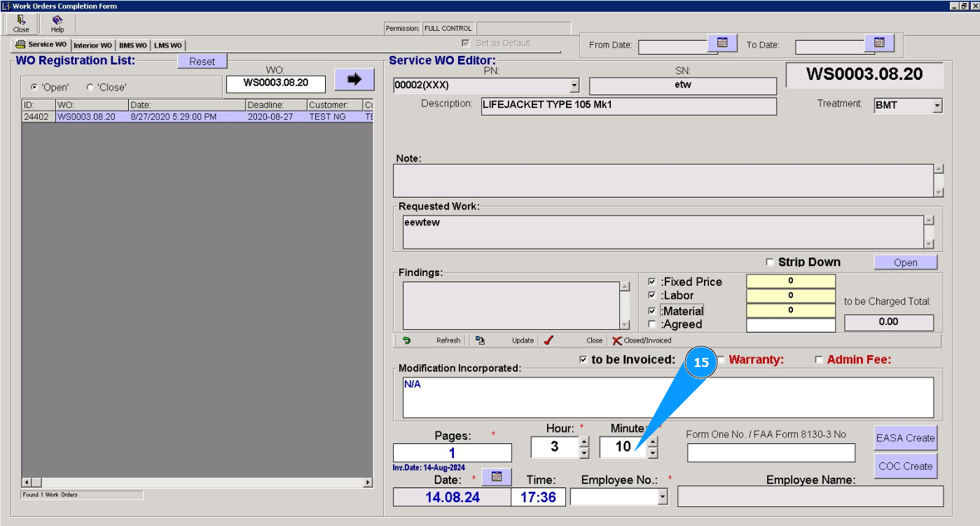Increase the Minute value with up arrow
The image size is (980, 526).
click(x=653, y=441)
